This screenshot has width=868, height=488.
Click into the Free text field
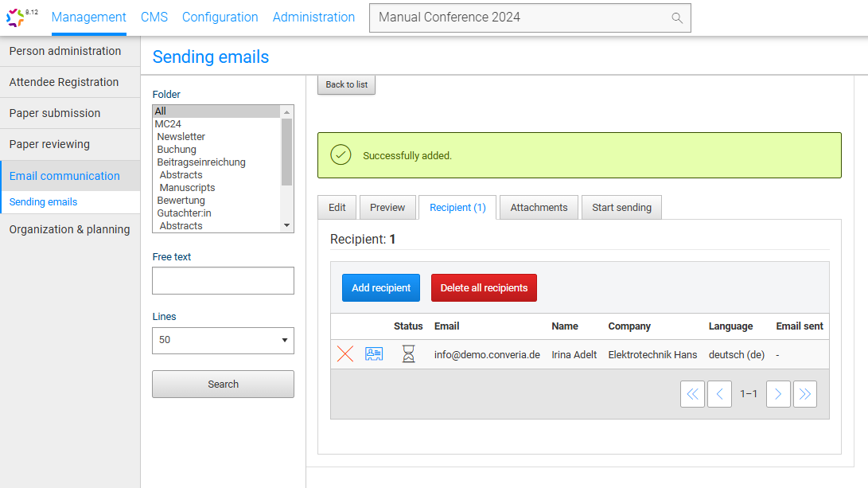click(223, 281)
